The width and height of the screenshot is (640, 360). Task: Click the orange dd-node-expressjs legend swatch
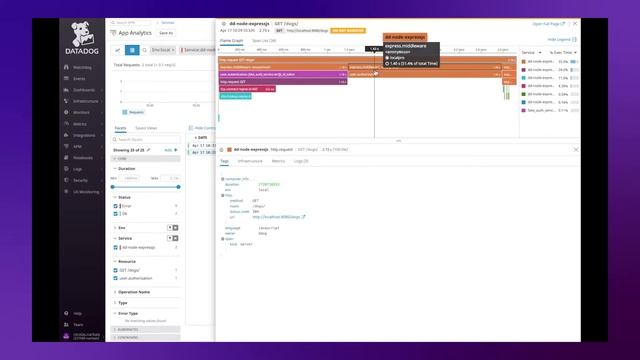coord(524,62)
